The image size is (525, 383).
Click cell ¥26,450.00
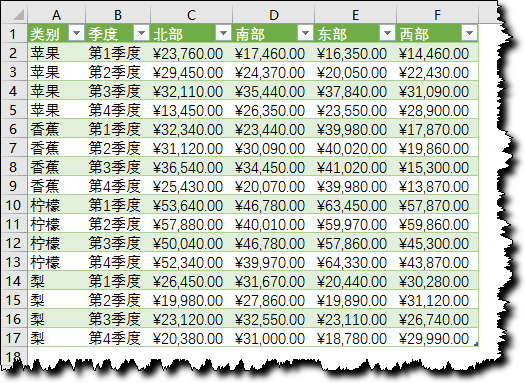point(191,281)
